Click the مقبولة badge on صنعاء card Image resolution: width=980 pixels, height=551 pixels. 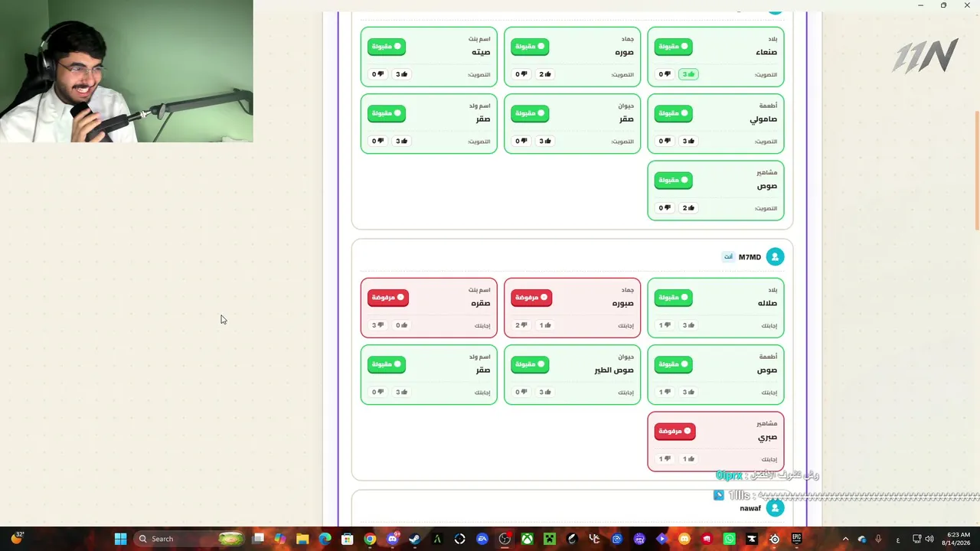[674, 47]
